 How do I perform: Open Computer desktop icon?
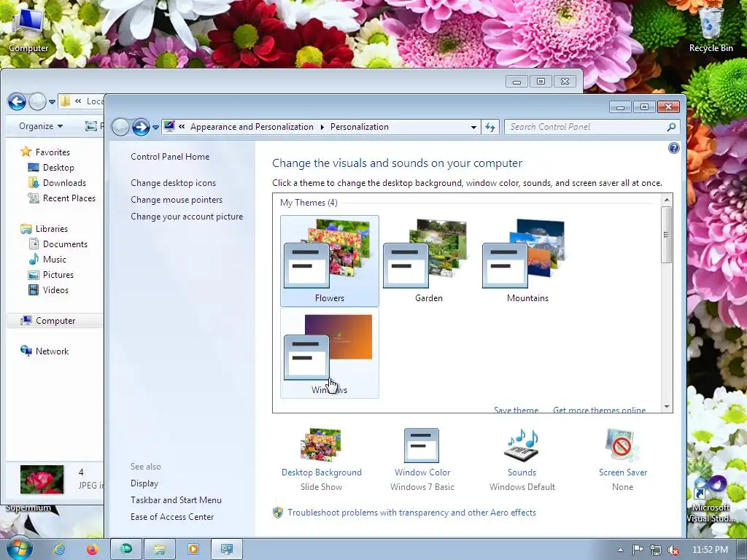tap(28, 29)
